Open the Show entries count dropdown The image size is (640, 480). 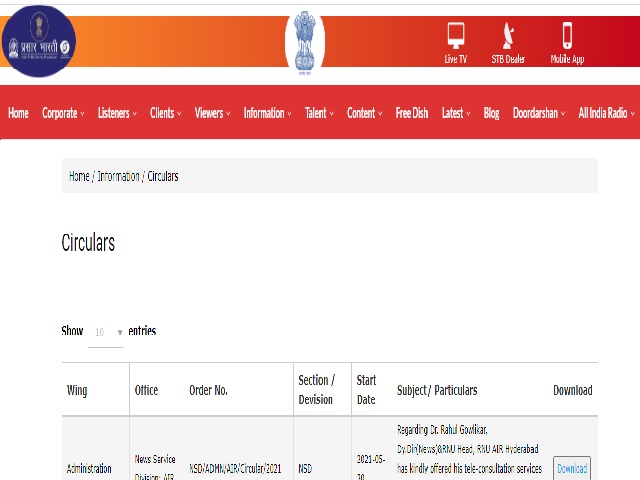click(106, 332)
